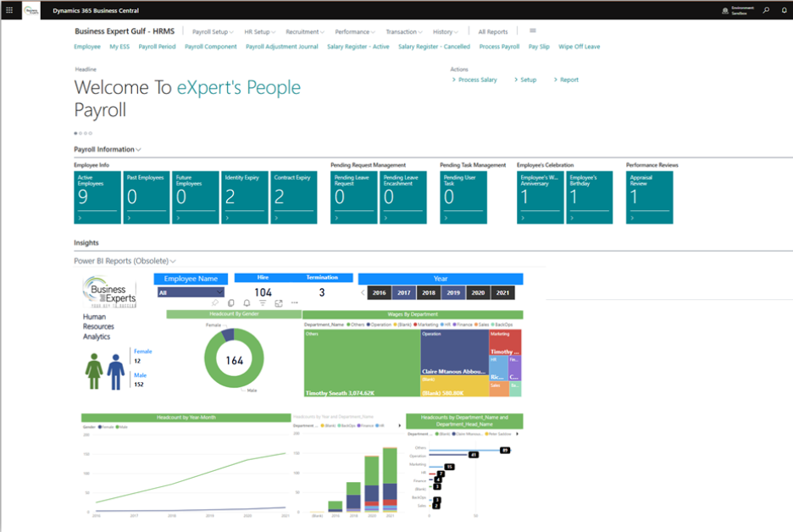The height and width of the screenshot is (532, 793).
Task: Collapse Power BI Reports (Obsolete) section
Action: [x=125, y=261]
